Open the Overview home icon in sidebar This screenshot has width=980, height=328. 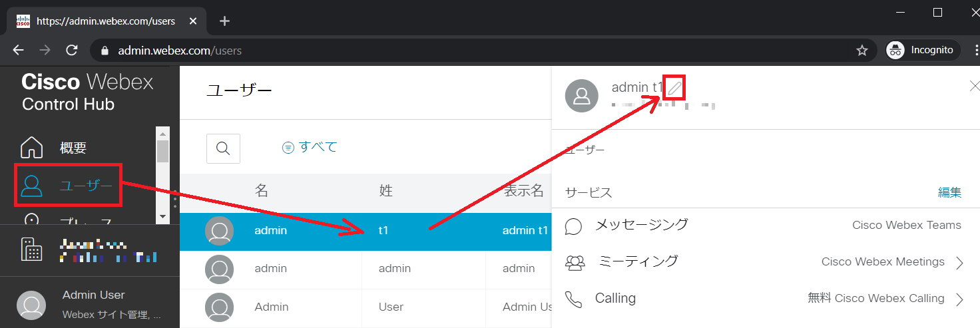tap(32, 148)
